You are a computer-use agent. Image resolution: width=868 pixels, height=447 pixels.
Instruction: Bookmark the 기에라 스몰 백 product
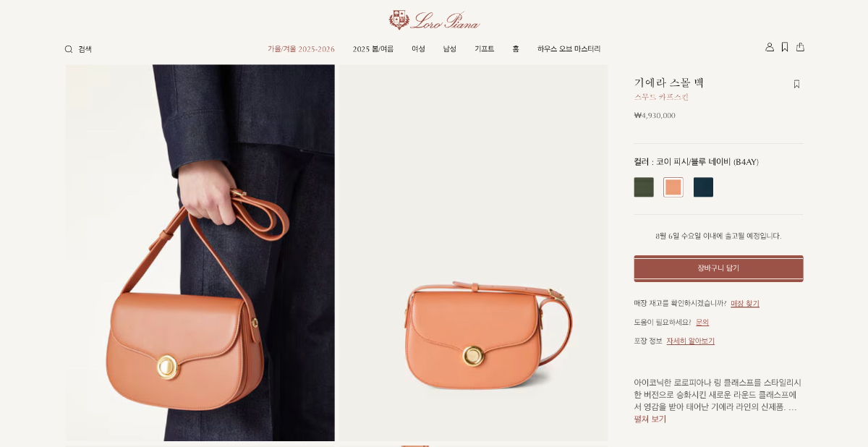point(796,84)
